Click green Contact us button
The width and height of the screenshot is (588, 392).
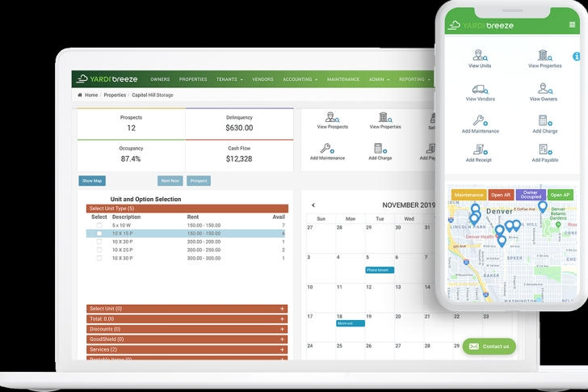coord(489,346)
